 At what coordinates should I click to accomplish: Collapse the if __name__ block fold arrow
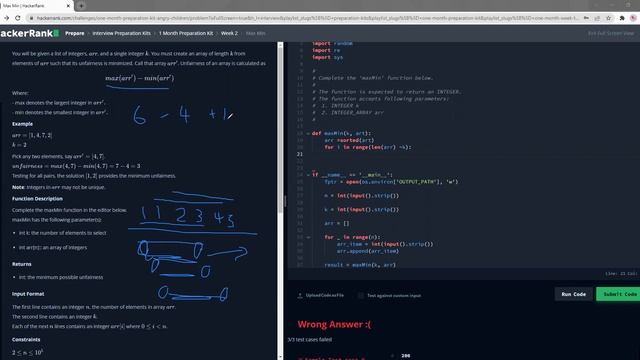[308, 175]
